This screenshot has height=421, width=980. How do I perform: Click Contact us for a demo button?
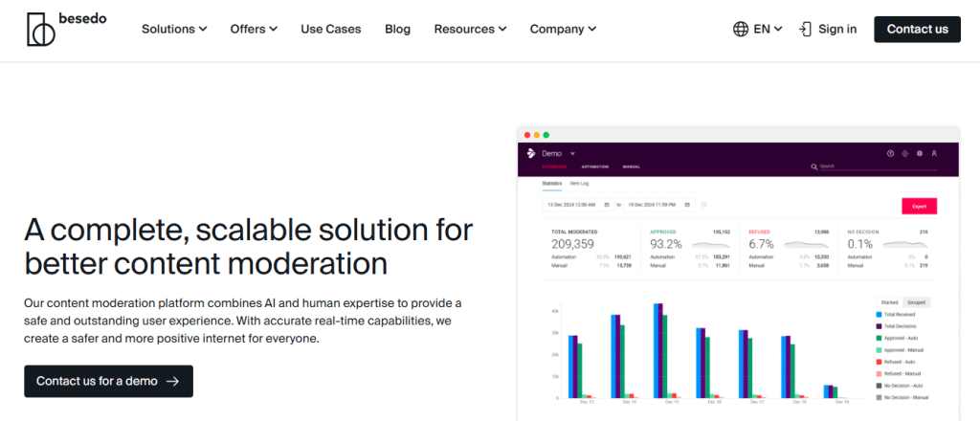pos(109,381)
